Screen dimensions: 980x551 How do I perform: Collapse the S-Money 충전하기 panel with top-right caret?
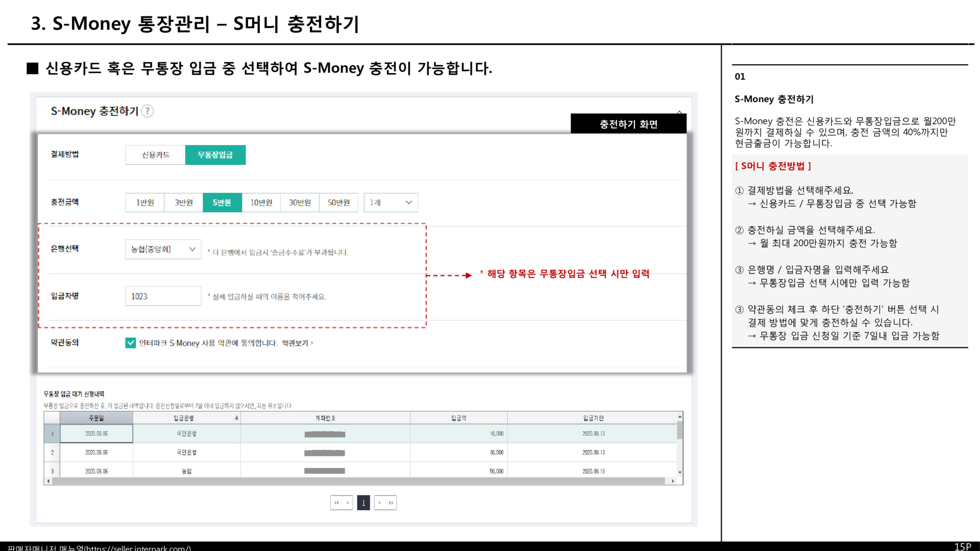pos(679,112)
